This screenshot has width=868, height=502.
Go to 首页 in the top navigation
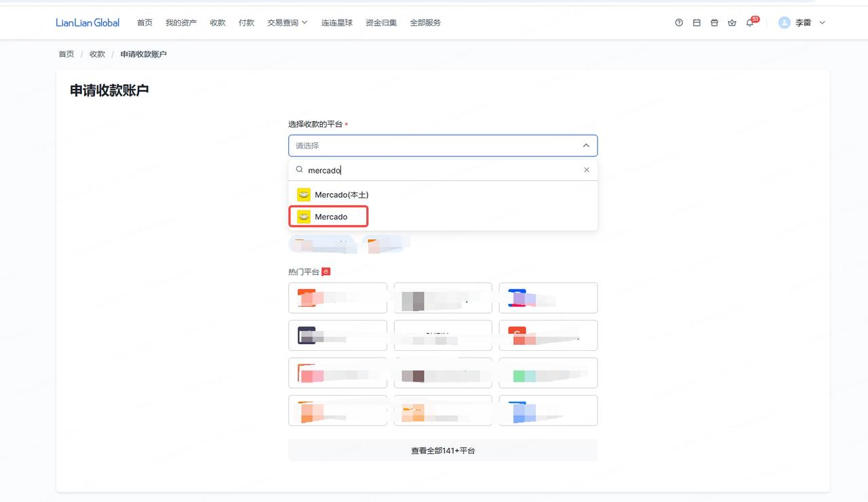(144, 22)
